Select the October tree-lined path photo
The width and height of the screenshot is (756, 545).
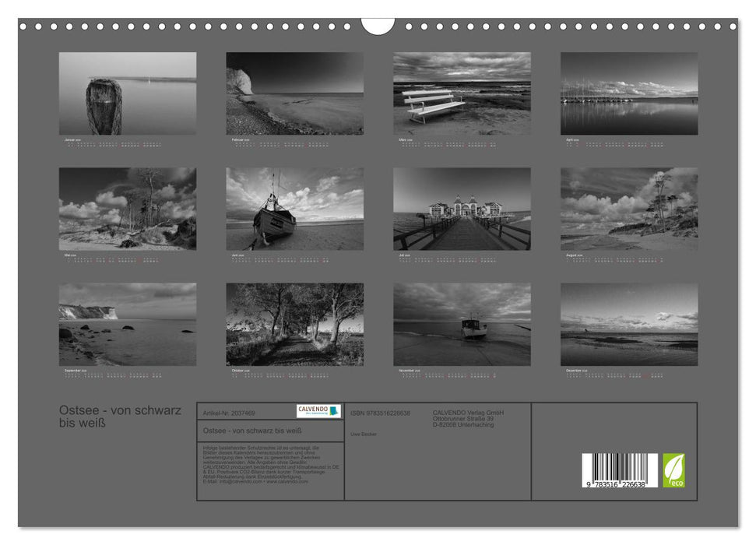(294, 324)
